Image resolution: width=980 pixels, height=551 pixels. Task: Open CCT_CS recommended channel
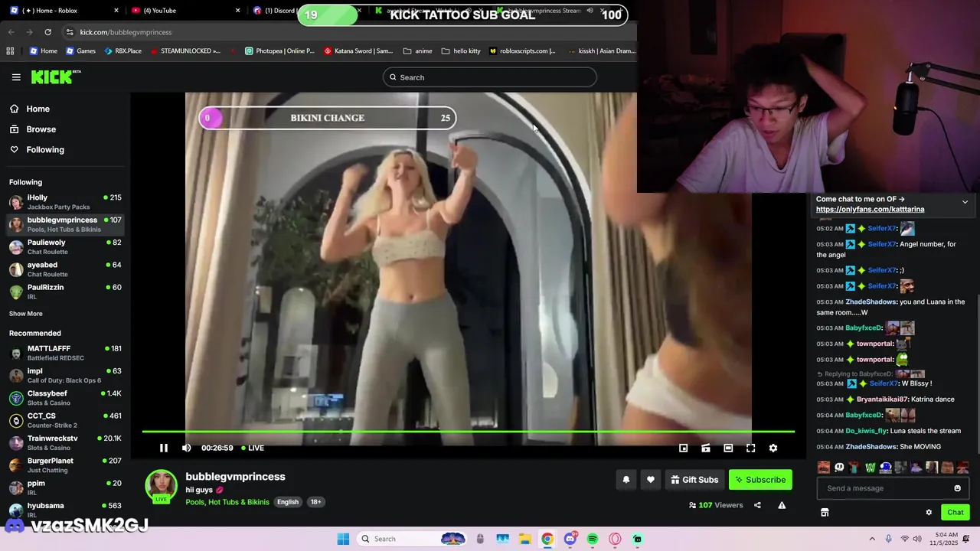(x=66, y=420)
